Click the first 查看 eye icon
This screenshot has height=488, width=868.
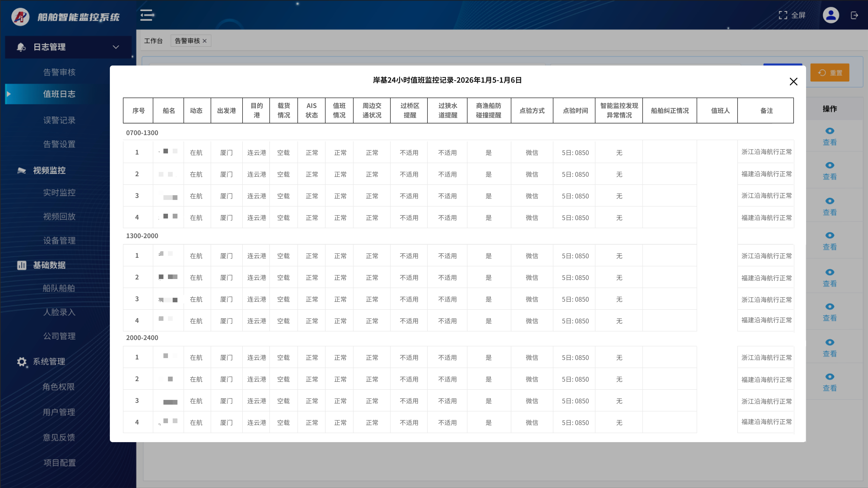(x=830, y=131)
